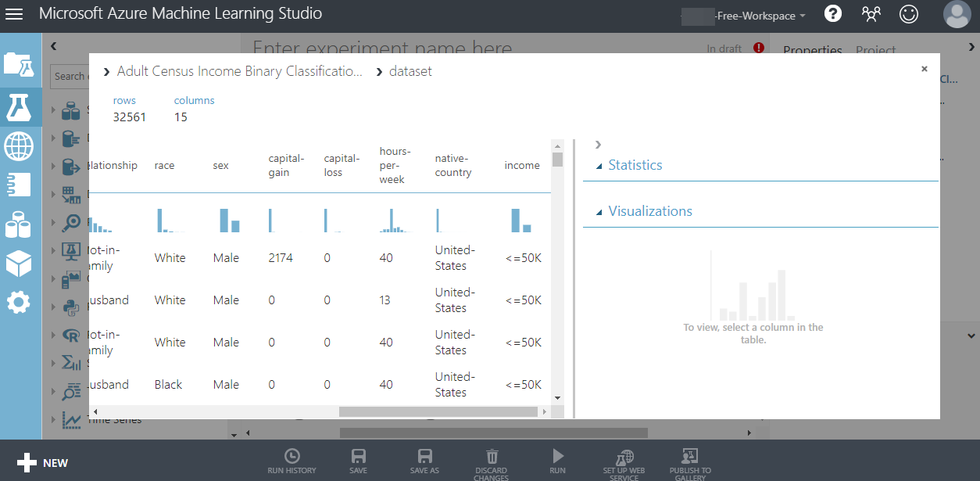Select the race column header
This screenshot has width=980, height=481.
164,165
